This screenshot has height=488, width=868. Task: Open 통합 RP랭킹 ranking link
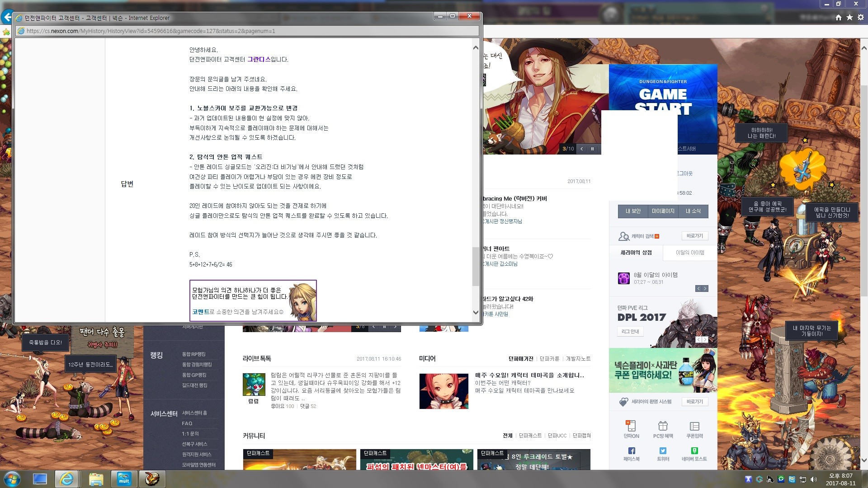coord(193,354)
